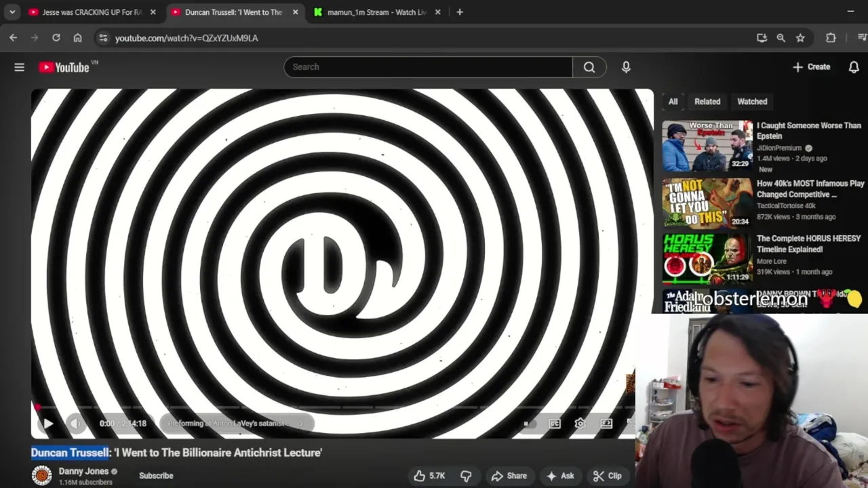This screenshot has width=868, height=488.
Task: Open 'How 40k's MOST Infamous Play' video title
Action: (810, 189)
